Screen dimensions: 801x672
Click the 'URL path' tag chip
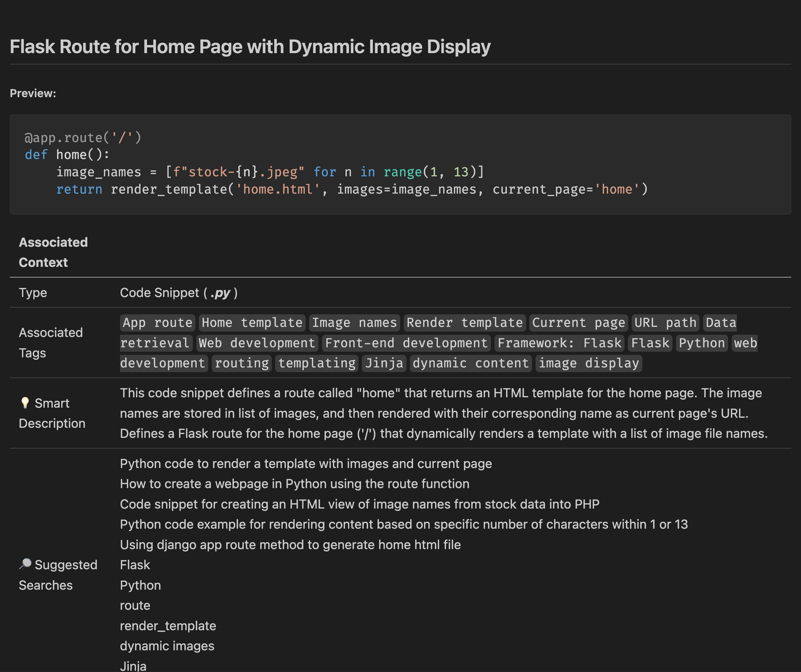tap(665, 322)
